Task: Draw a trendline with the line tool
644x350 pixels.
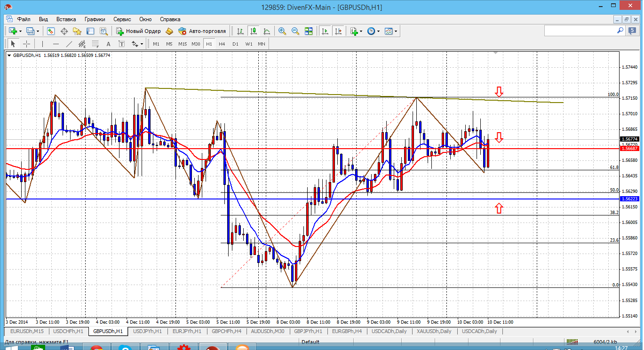Action: click(69, 44)
